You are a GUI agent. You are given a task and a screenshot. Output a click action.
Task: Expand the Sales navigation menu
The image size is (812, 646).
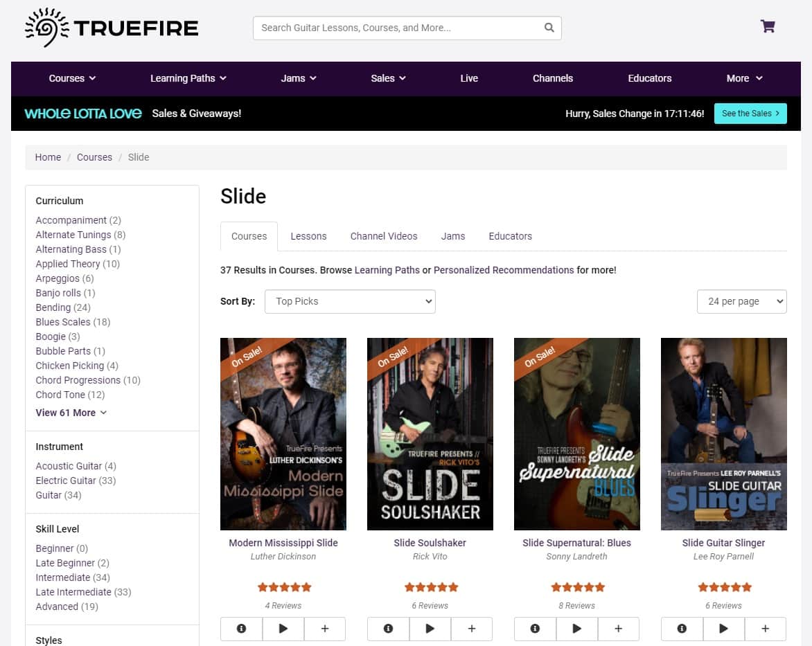pyautogui.click(x=388, y=78)
